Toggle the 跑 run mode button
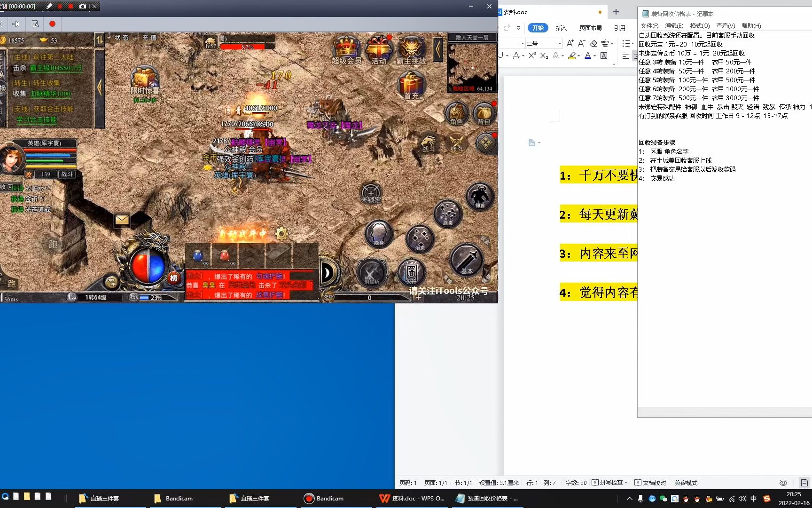812x508 pixels. click(x=53, y=244)
